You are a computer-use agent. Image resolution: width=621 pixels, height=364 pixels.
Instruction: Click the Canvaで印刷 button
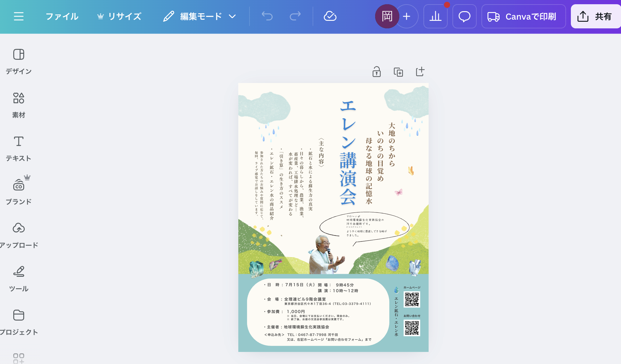point(523,16)
